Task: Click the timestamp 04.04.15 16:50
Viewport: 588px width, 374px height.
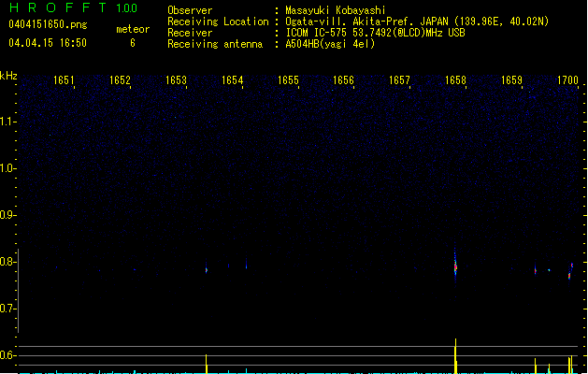Action: pyautogui.click(x=48, y=43)
